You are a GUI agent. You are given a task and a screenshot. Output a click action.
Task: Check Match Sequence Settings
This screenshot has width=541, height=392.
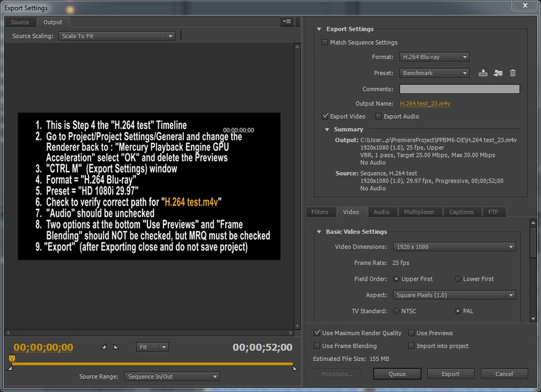tap(325, 43)
